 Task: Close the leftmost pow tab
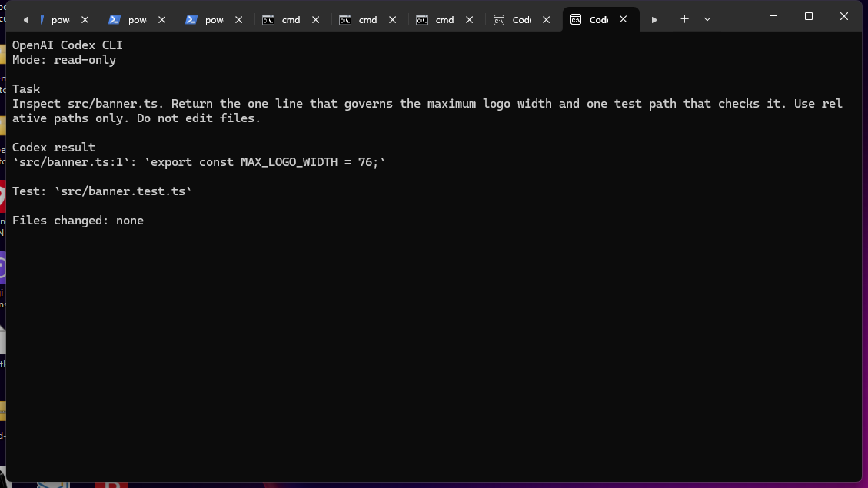(x=85, y=19)
